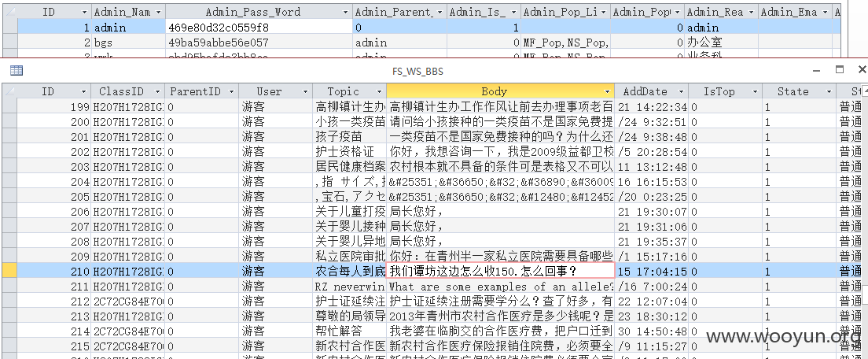868x359 pixels.
Task: Click AddDate cell /5 20:28:54
Action: coord(651,151)
